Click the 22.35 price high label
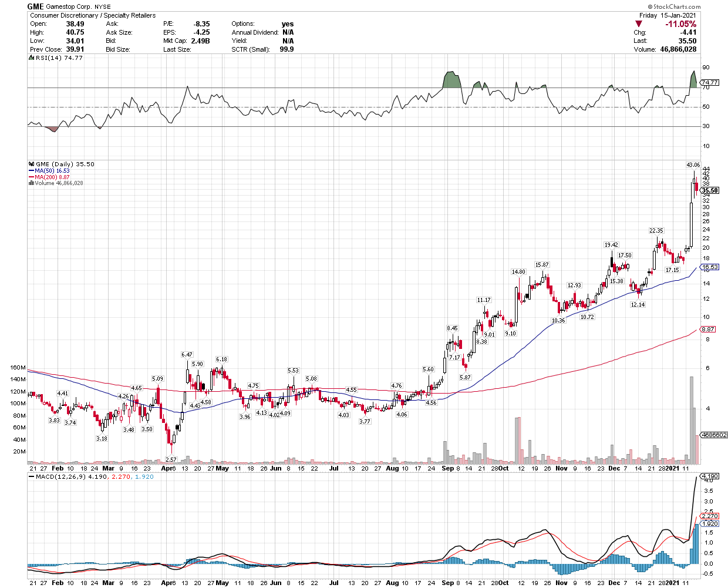This screenshot has width=728, height=588. point(656,231)
